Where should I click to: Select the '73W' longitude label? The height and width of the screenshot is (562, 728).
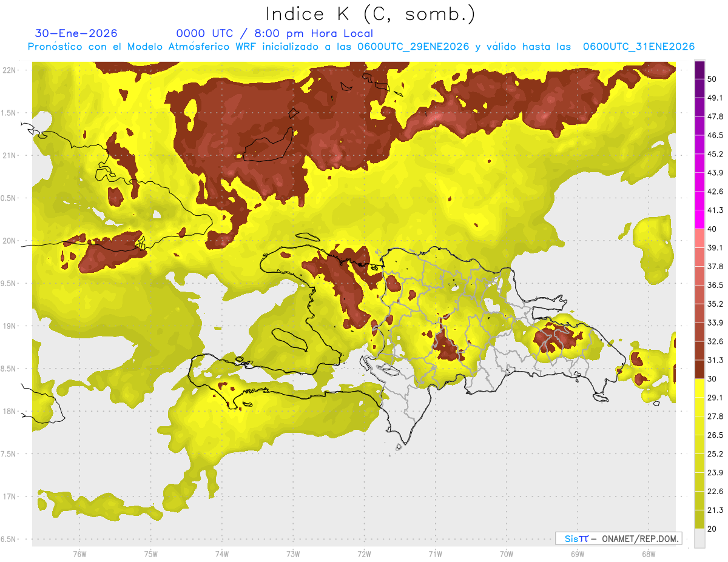pos(292,554)
